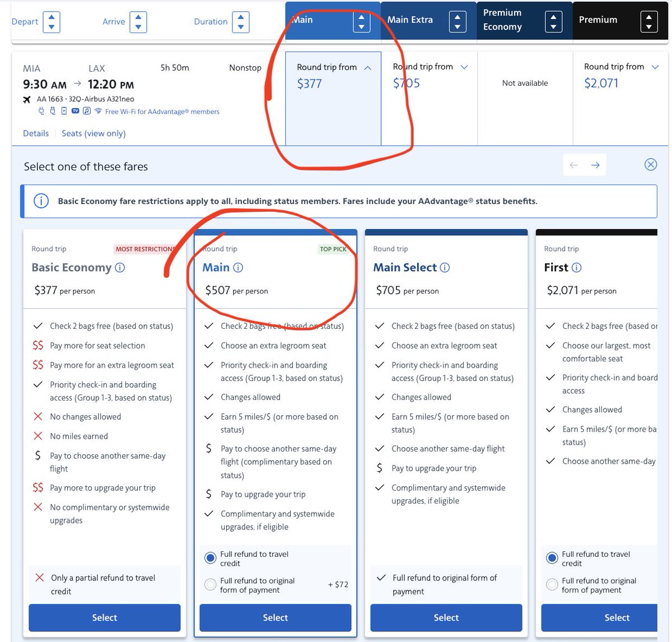Click the MOST RESTRICTIONS badge

point(145,249)
